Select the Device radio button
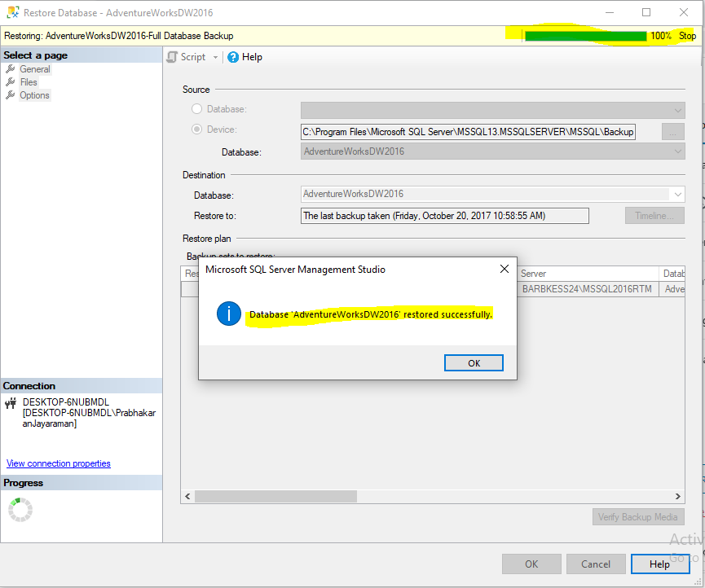 pyautogui.click(x=196, y=129)
